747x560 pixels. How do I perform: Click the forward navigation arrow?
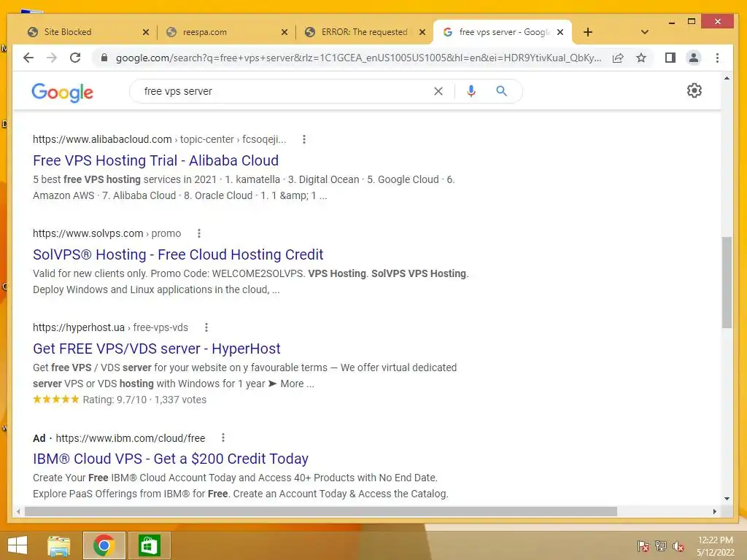pos(52,58)
